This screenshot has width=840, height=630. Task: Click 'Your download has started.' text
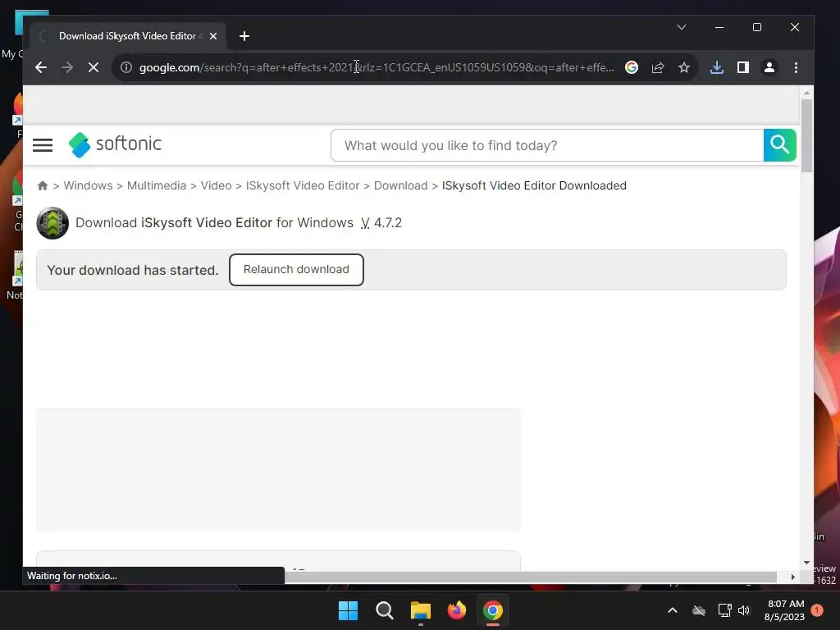point(133,270)
